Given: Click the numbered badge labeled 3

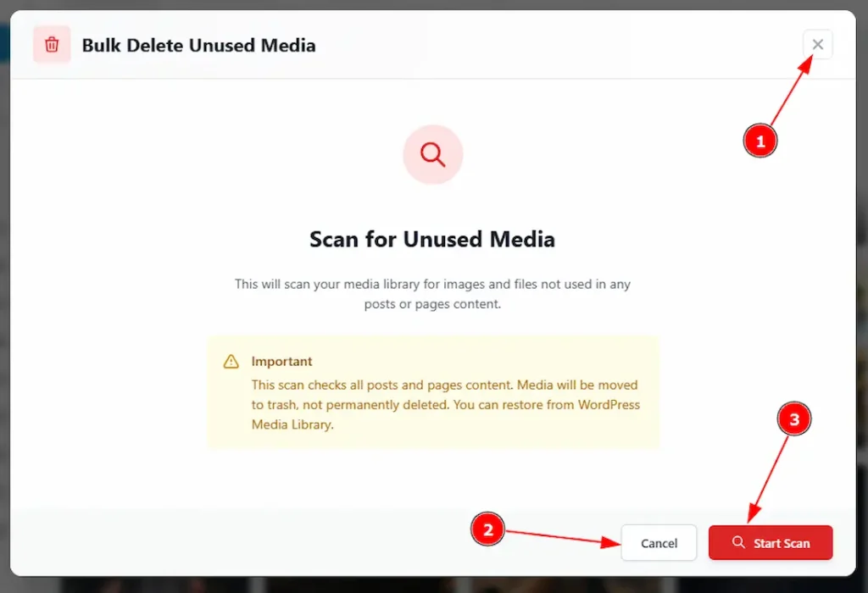Looking at the screenshot, I should click(794, 418).
